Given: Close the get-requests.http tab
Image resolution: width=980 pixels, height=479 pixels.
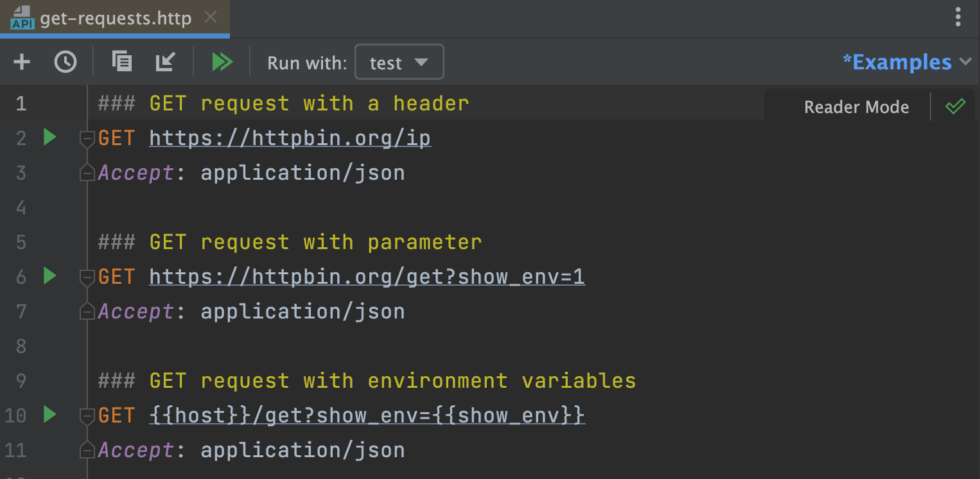Looking at the screenshot, I should coord(210,18).
